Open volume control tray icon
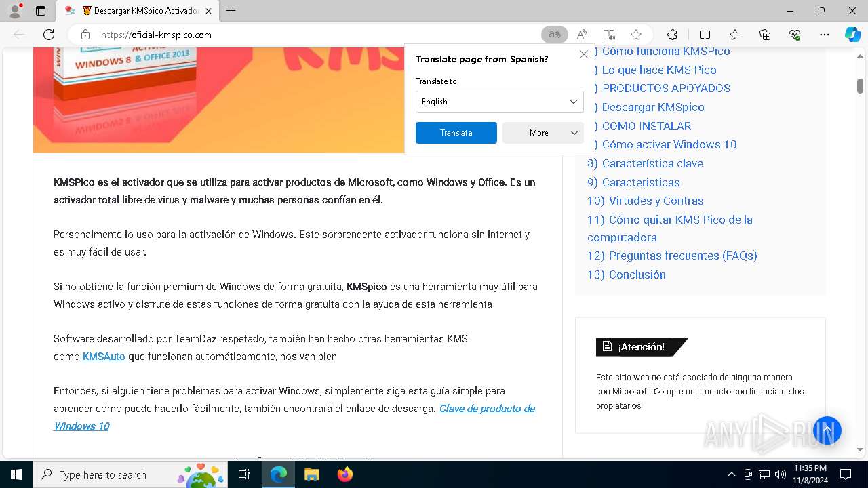The width and height of the screenshot is (868, 488). (x=781, y=474)
